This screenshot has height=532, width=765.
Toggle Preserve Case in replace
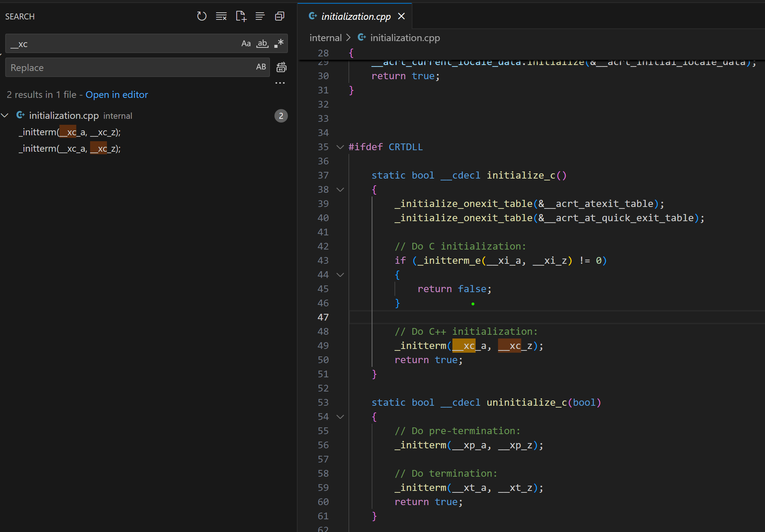[x=261, y=67]
